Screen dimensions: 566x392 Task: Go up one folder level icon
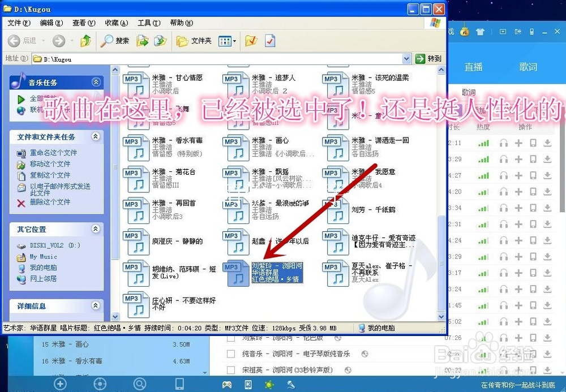pos(85,41)
